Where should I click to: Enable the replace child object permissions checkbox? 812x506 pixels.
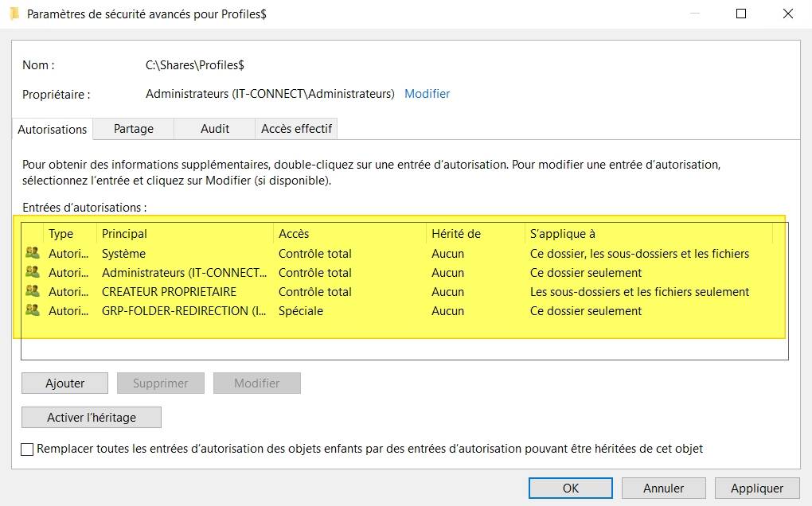[x=28, y=450]
